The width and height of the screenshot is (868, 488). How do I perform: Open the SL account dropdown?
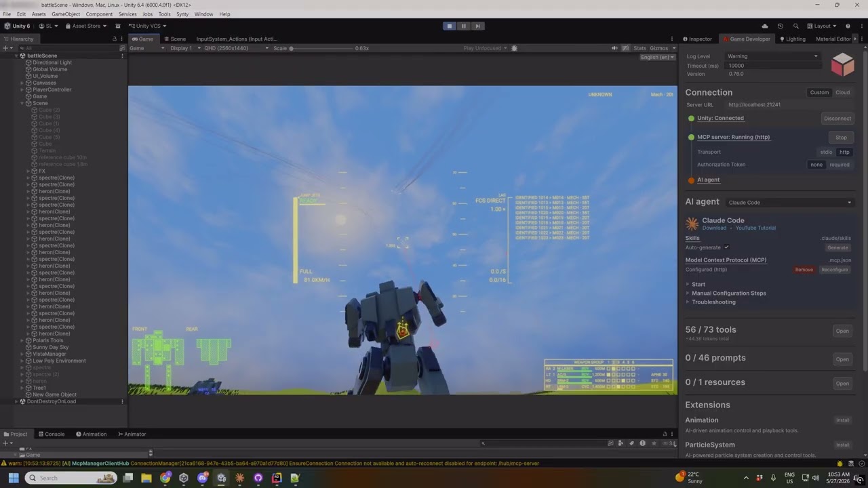48,26
